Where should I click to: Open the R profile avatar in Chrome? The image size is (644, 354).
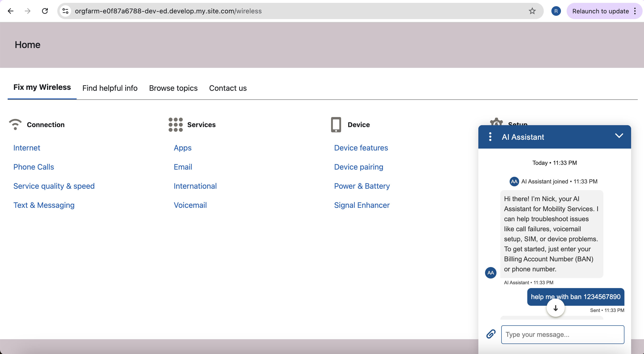click(x=556, y=11)
